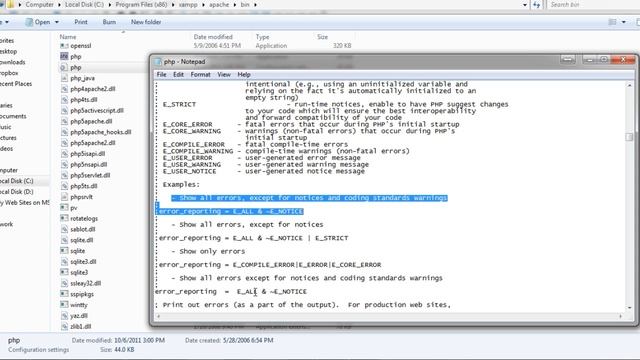Select sqlite3 application icon

(x=64, y=272)
